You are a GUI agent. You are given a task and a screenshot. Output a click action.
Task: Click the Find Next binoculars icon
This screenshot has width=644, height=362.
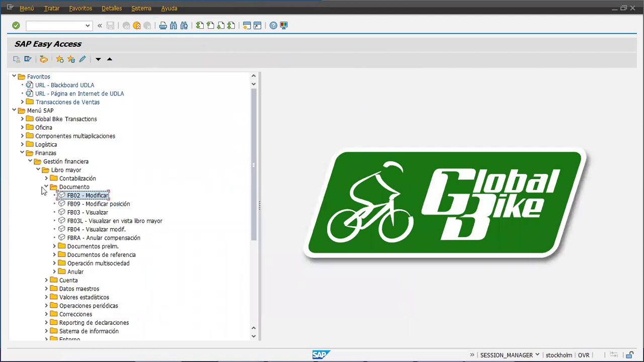pos(184,26)
